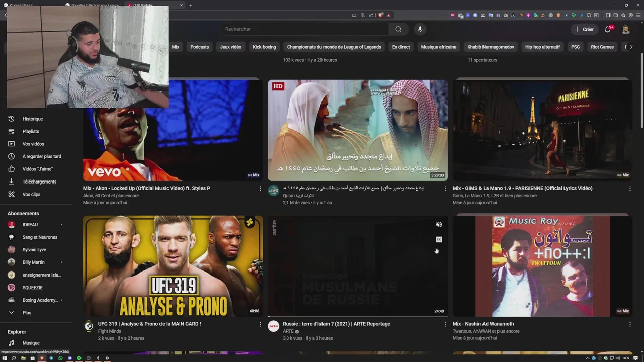Show more filter chips with right arrow

[x=631, y=47]
